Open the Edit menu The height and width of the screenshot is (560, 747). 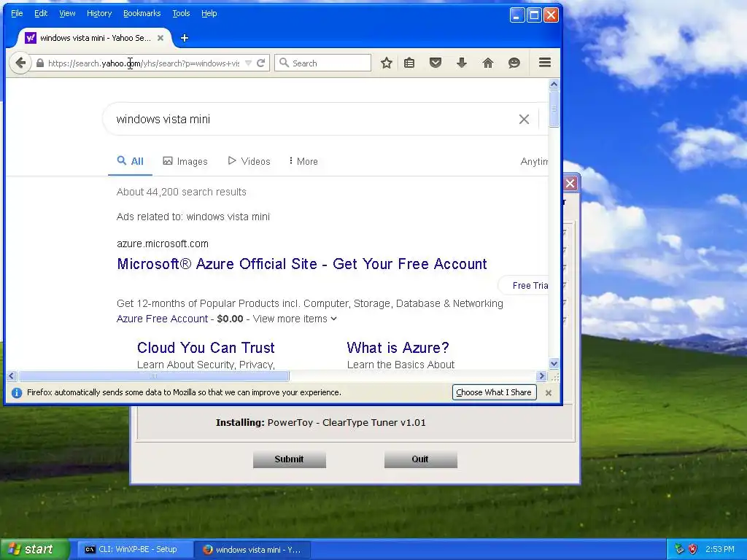pos(41,13)
